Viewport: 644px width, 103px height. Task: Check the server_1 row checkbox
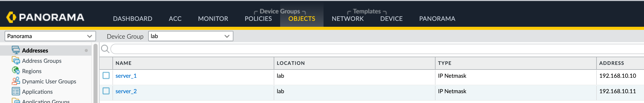(106, 75)
